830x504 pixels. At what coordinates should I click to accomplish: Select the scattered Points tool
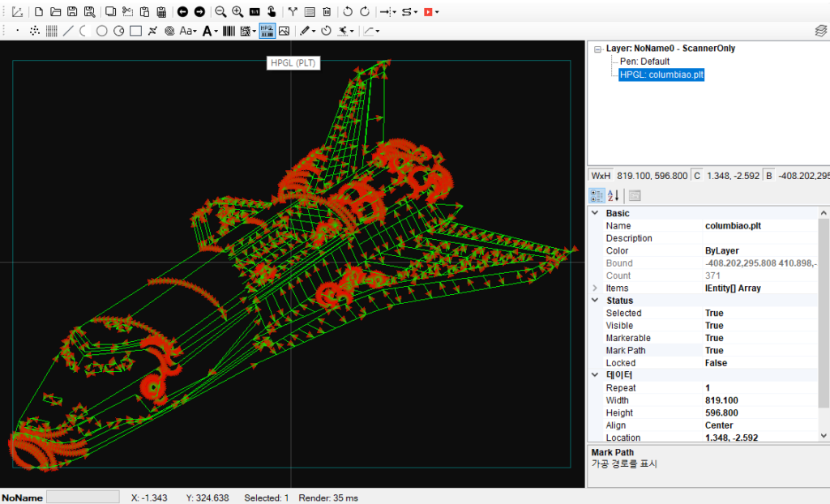(34, 31)
